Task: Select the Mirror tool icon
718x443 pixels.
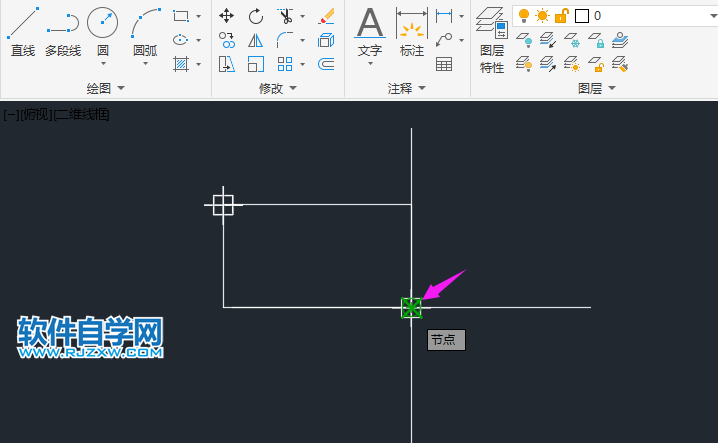Action: pos(256,40)
